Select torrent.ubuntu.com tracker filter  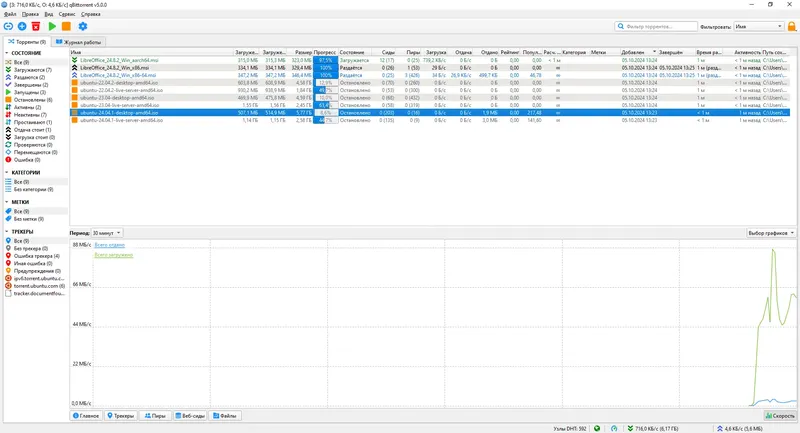(39, 286)
